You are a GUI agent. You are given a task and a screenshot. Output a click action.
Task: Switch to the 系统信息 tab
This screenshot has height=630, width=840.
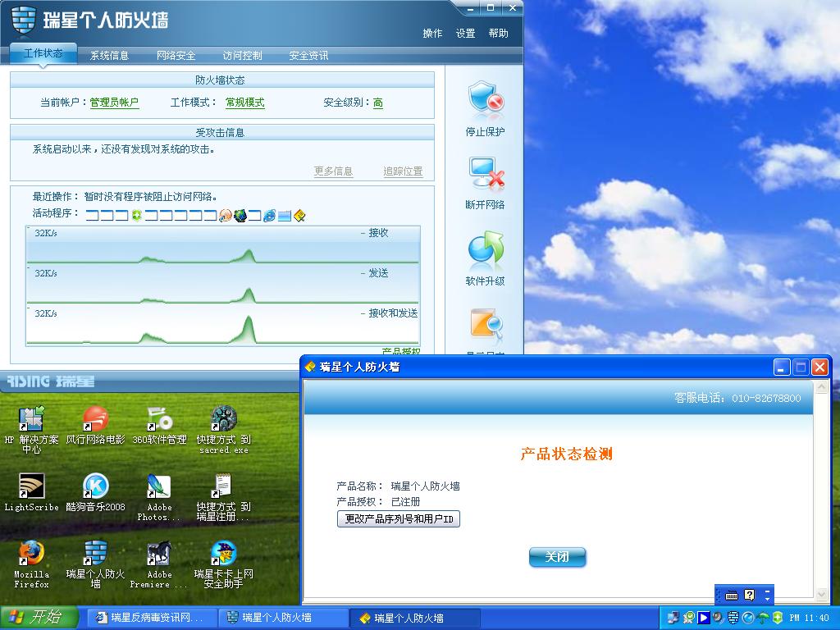[109, 55]
